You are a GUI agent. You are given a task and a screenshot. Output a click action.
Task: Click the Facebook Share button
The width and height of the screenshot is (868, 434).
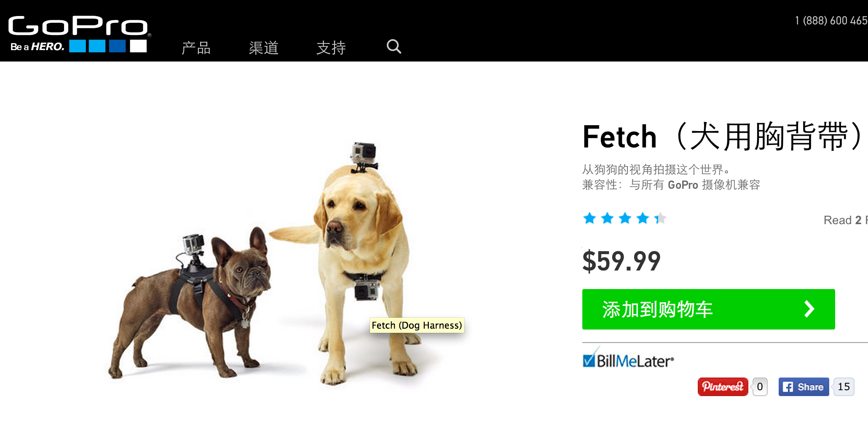coord(804,387)
